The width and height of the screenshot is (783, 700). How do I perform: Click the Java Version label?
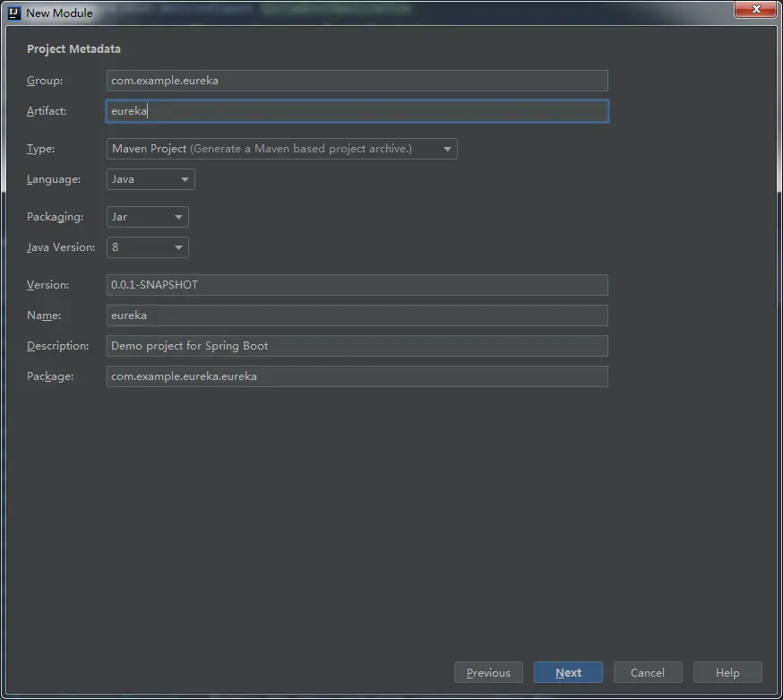click(x=61, y=247)
